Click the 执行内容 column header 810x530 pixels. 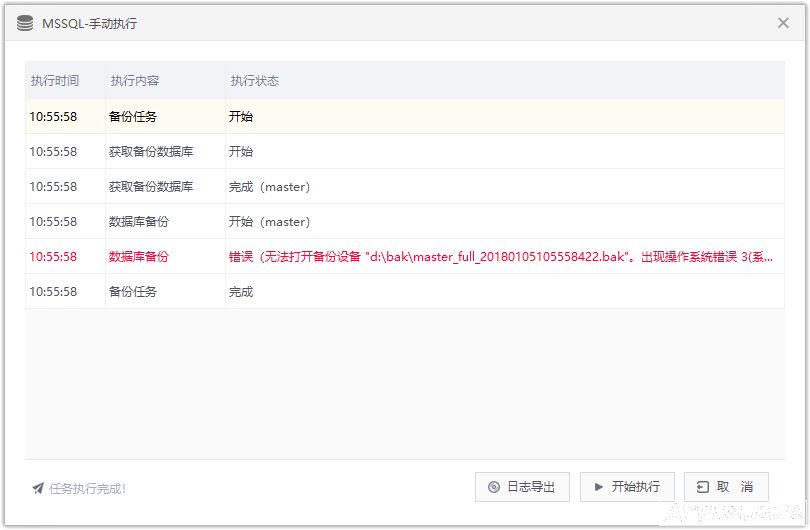click(x=134, y=81)
